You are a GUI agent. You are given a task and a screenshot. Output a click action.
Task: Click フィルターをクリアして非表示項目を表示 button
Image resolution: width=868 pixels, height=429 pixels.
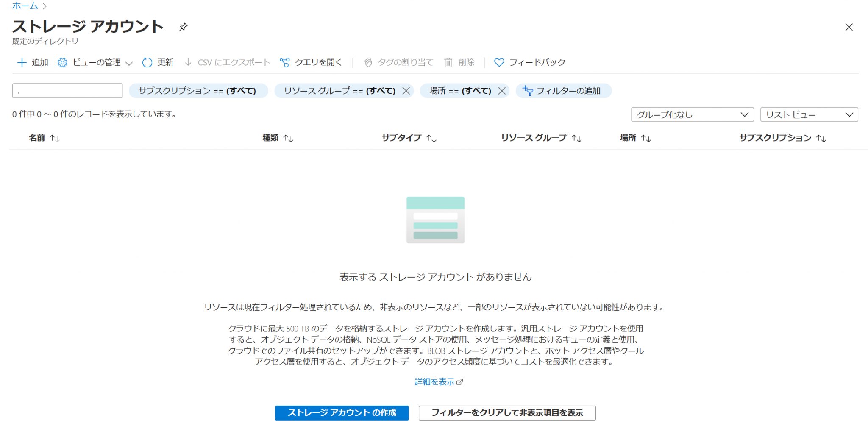(507, 413)
